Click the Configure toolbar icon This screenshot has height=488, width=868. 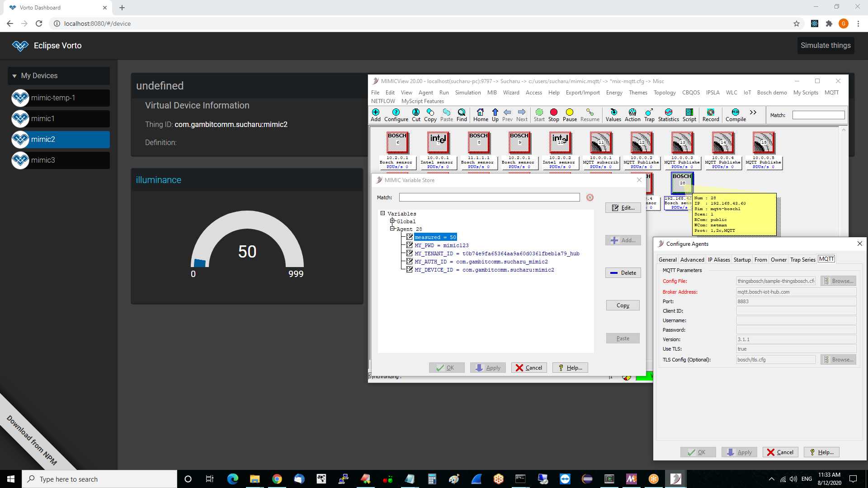coord(396,115)
